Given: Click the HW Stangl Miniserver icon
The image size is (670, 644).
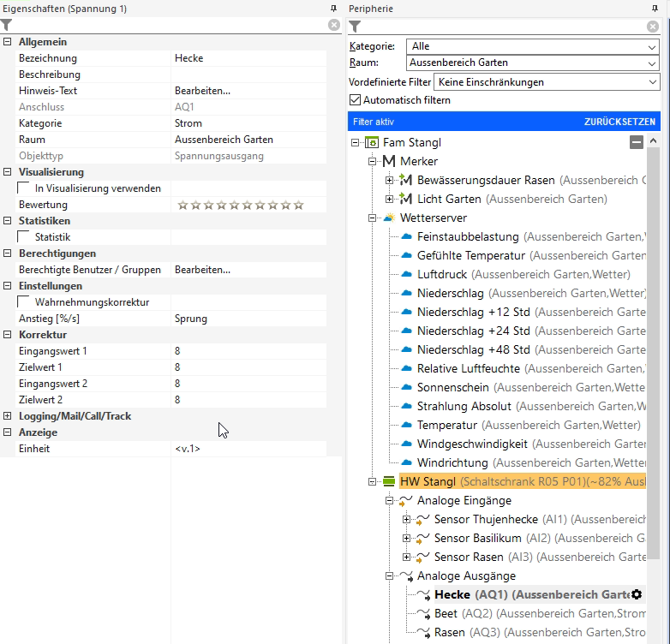Looking at the screenshot, I should [389, 481].
